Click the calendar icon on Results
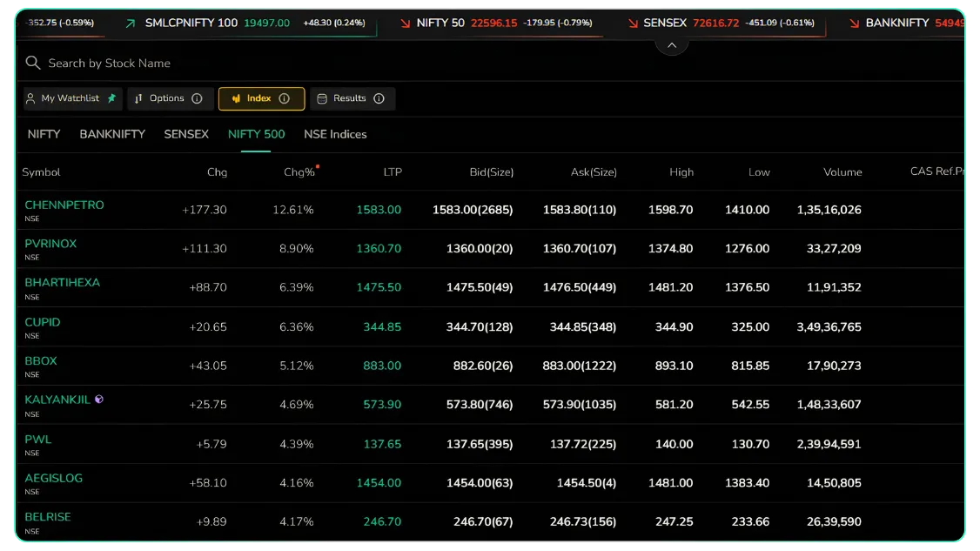 coord(322,99)
